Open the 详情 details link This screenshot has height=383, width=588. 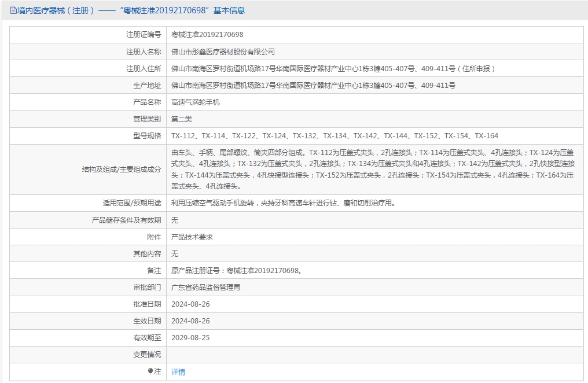click(178, 372)
